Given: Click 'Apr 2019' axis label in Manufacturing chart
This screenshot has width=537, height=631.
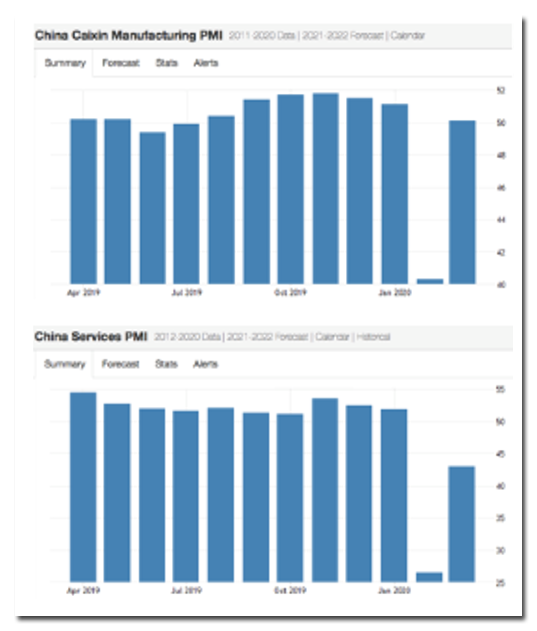Looking at the screenshot, I should (83, 293).
